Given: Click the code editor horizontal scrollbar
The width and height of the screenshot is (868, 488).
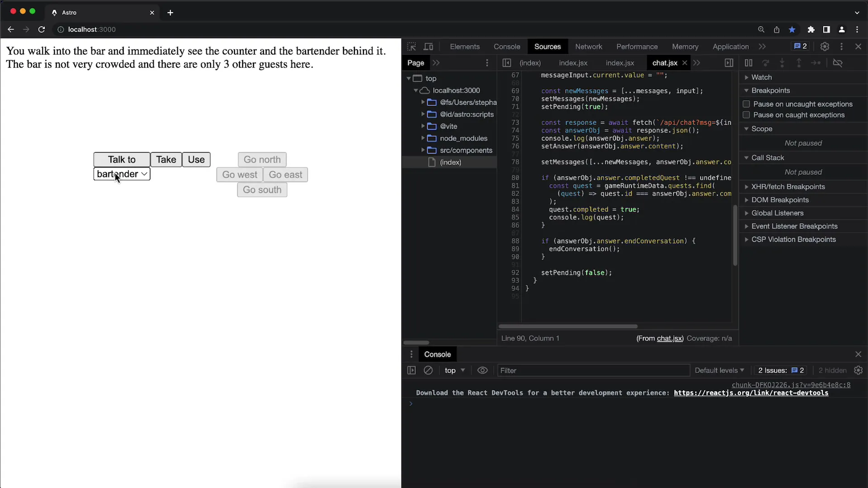Looking at the screenshot, I should pyautogui.click(x=568, y=326).
